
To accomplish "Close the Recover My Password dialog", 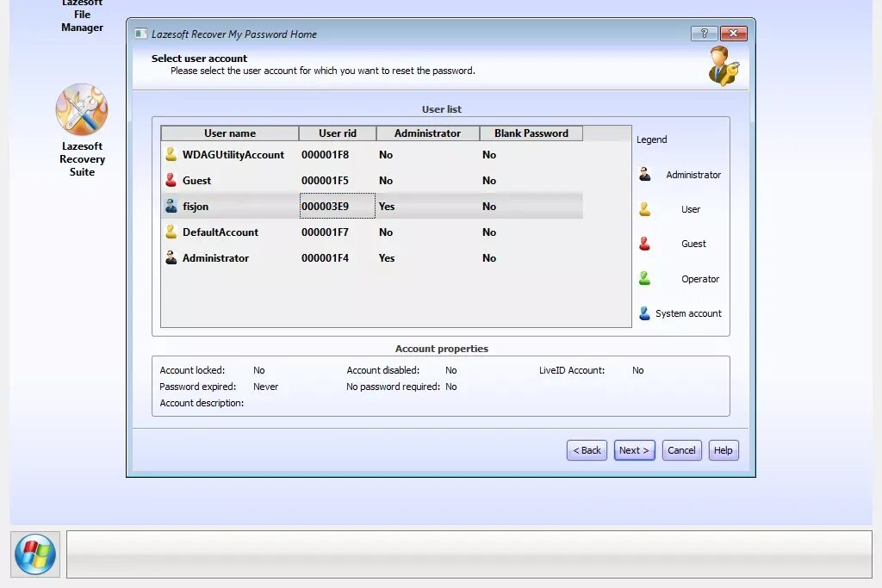I will 734,34.
